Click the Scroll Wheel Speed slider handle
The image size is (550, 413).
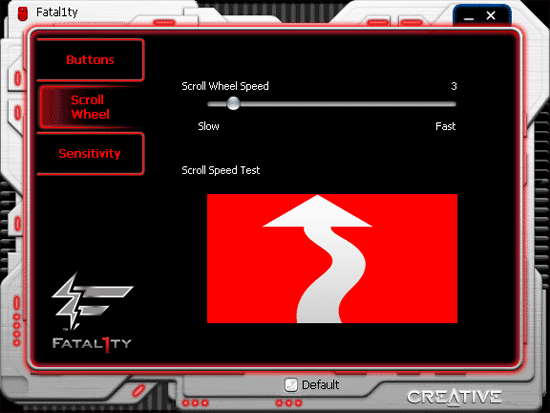(233, 104)
